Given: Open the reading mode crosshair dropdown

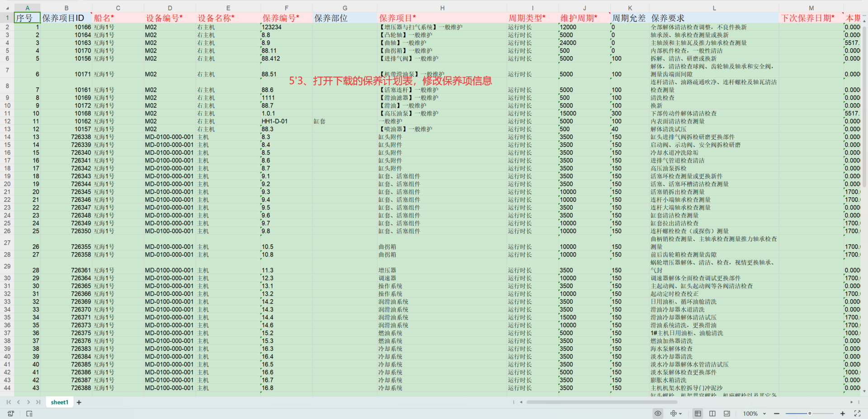Looking at the screenshot, I should point(676,414).
